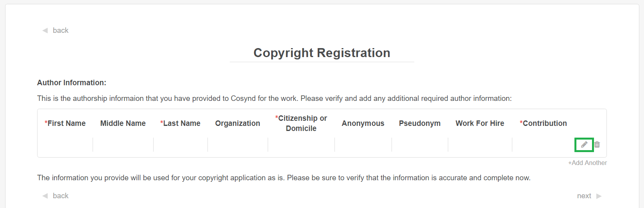Click the Work For Hire header
The image size is (644, 208).
pos(480,124)
